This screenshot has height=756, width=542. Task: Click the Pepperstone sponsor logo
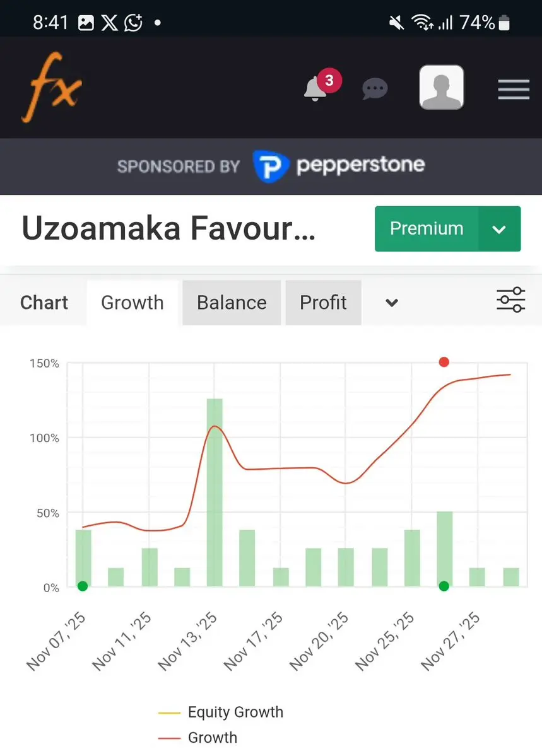[x=339, y=166]
